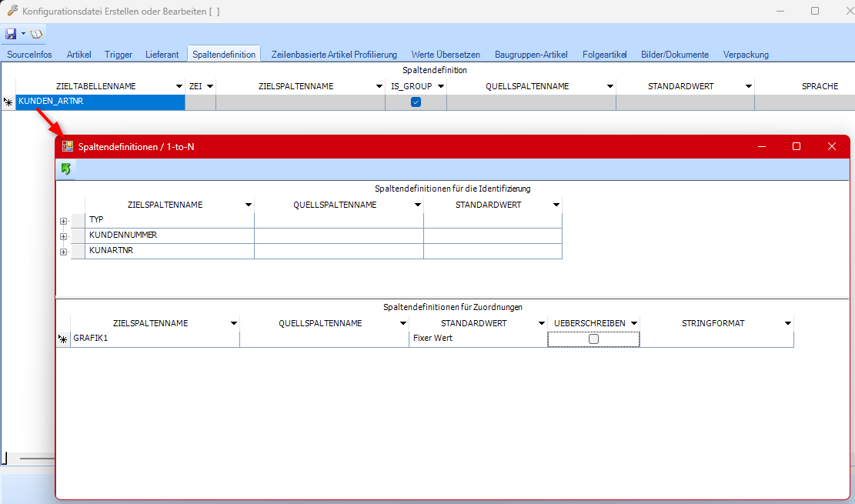Expand the KUNARTNR row
Viewport: 855px width, 504px height.
coord(63,252)
